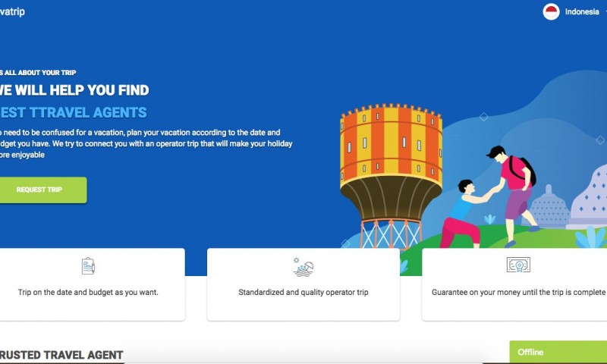This screenshot has width=607, height=364.
Task: Click the 'We Will Help You Find' heading
Action: 74,90
